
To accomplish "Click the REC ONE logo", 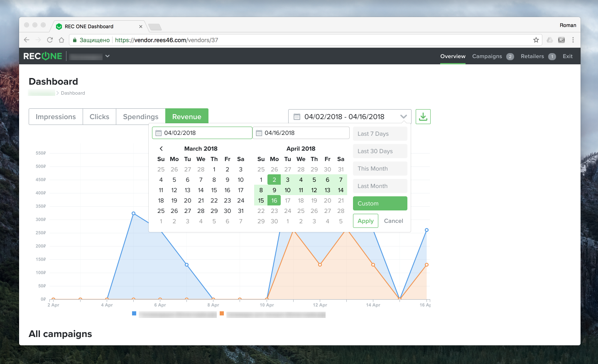I will [43, 56].
